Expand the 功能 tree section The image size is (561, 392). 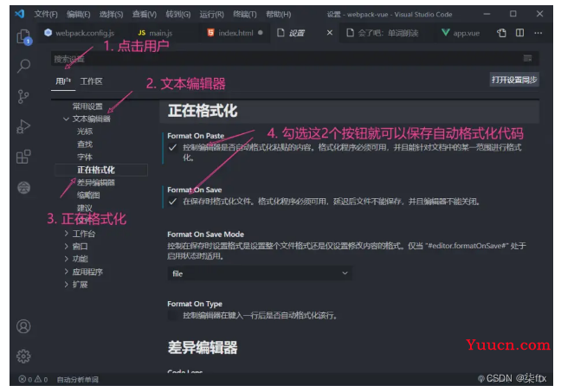point(66,259)
